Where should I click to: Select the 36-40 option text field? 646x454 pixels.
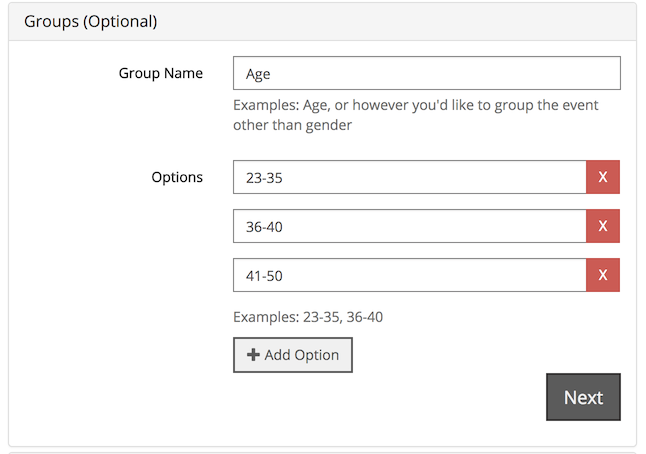pyautogui.click(x=409, y=226)
